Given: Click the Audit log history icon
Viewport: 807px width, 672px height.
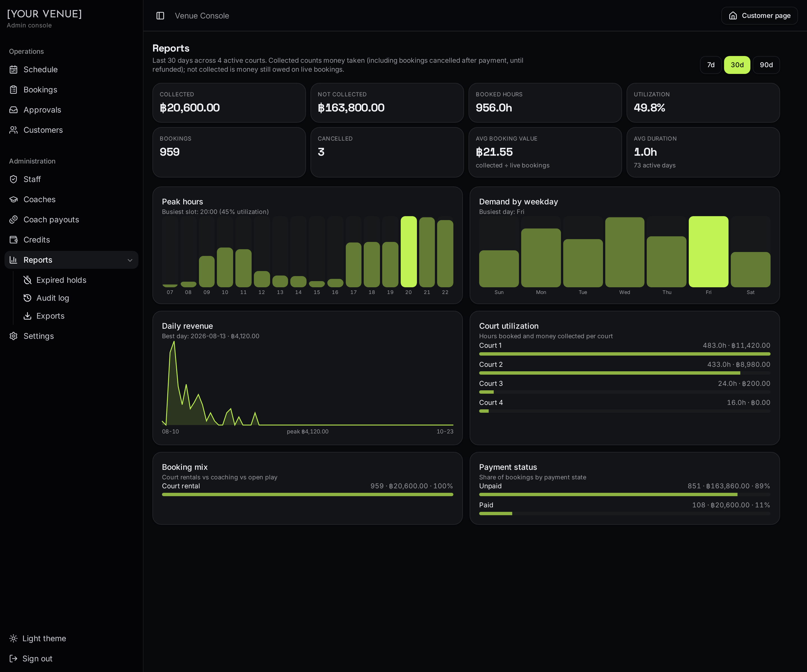Looking at the screenshot, I should [x=27, y=298].
